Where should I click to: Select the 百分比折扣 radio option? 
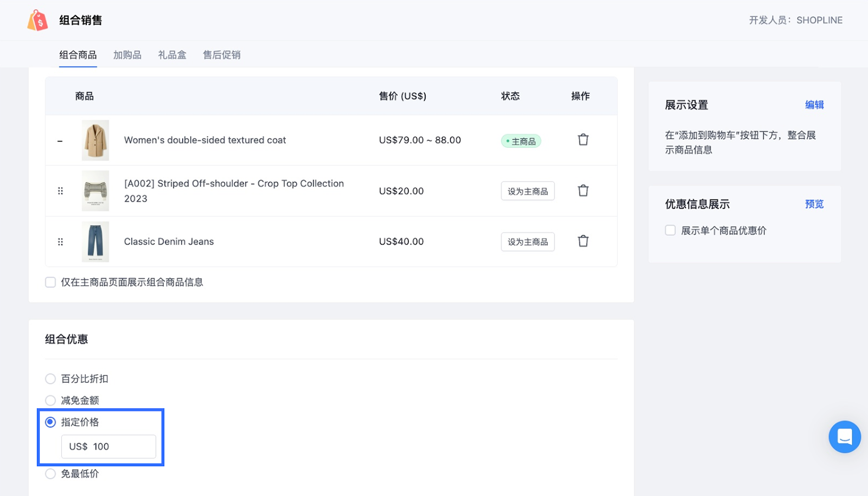50,379
